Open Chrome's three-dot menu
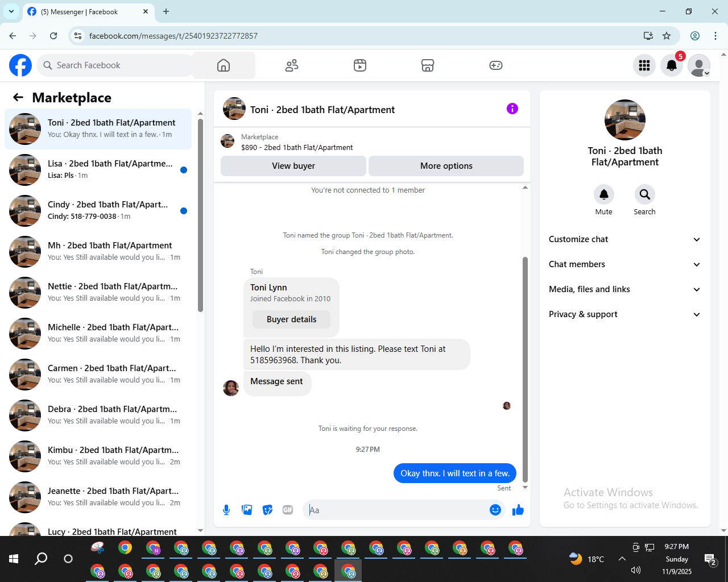Viewport: 728px width, 582px height. pyautogui.click(x=715, y=36)
